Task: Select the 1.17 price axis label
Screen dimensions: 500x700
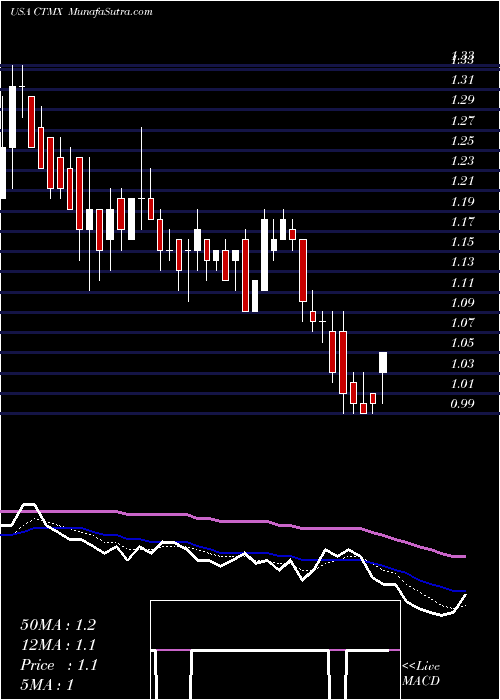Action: (x=462, y=222)
